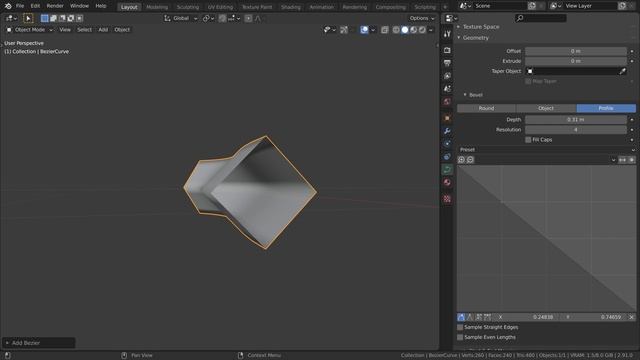Open the Global transform orientation dropdown

pyautogui.click(x=181, y=18)
